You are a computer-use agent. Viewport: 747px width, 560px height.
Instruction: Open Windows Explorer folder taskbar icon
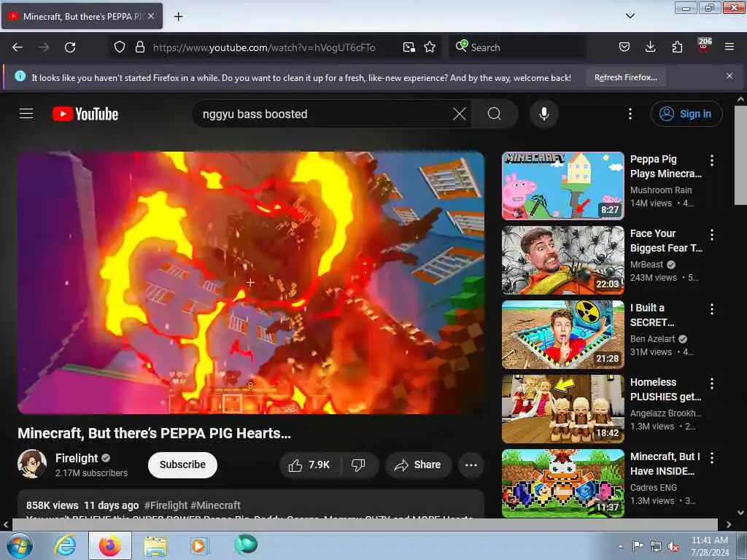[x=155, y=546]
